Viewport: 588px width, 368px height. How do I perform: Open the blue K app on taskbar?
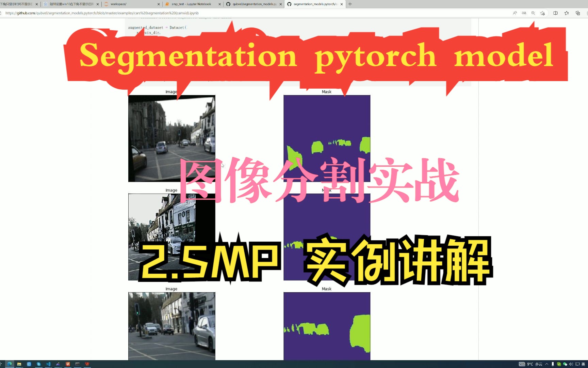29,364
